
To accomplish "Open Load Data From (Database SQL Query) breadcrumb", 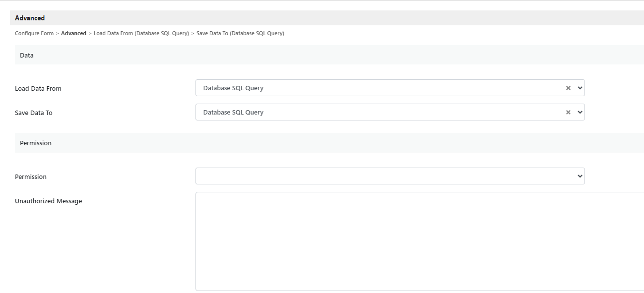I will pos(141,34).
